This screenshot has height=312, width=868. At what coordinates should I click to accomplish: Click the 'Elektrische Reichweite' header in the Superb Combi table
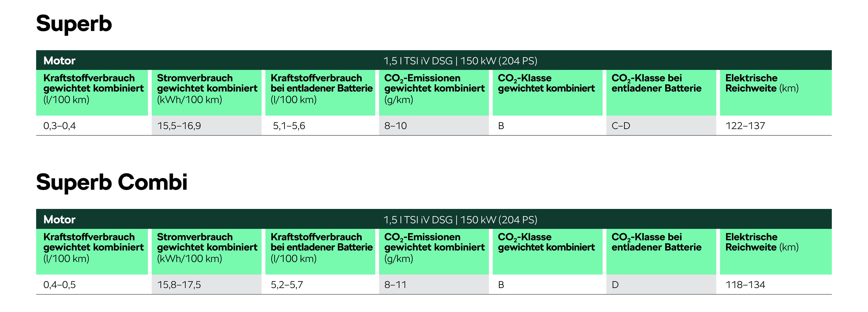[762, 242]
